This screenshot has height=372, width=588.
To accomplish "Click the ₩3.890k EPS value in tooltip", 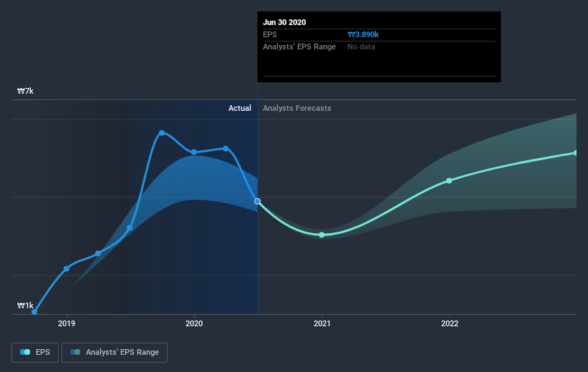I will (363, 34).
